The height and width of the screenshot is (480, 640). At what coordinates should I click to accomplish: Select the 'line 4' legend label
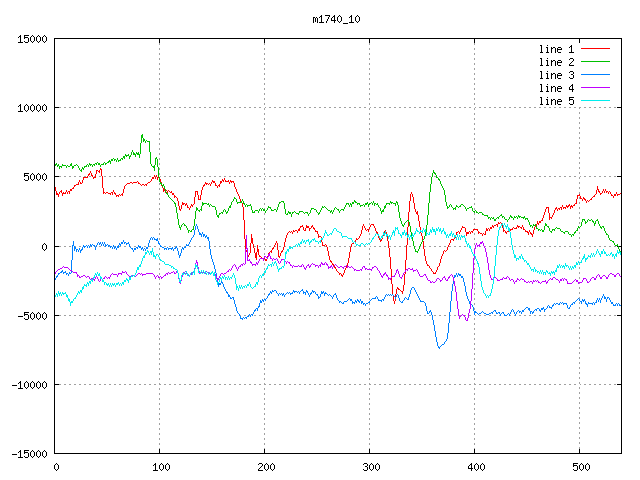[x=557, y=88]
